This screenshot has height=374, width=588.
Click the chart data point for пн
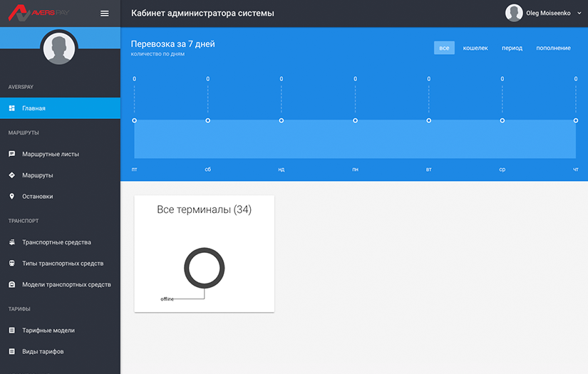[x=355, y=120]
